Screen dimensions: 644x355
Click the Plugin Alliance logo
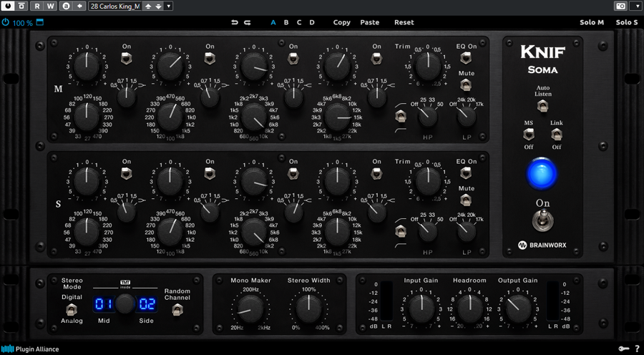(30, 349)
